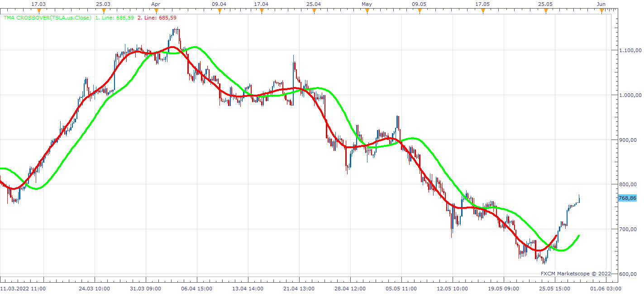The width and height of the screenshot is (644, 294).
Task: Click the green '1. Line: 685,59' label
Action: [x=114, y=18]
